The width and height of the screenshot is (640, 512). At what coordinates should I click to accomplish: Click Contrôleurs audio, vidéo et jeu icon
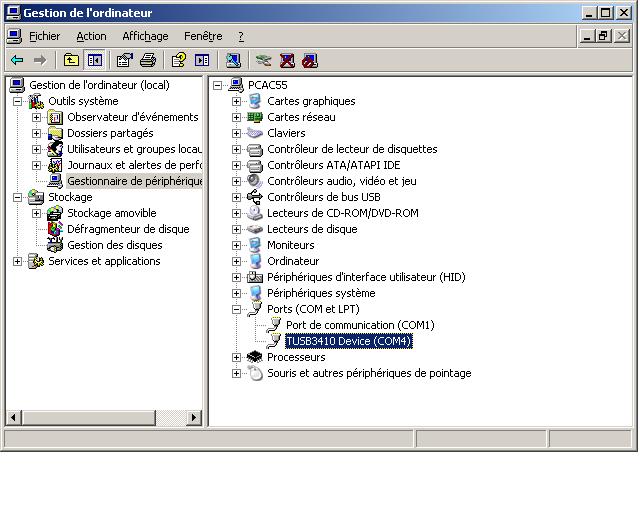tap(255, 181)
